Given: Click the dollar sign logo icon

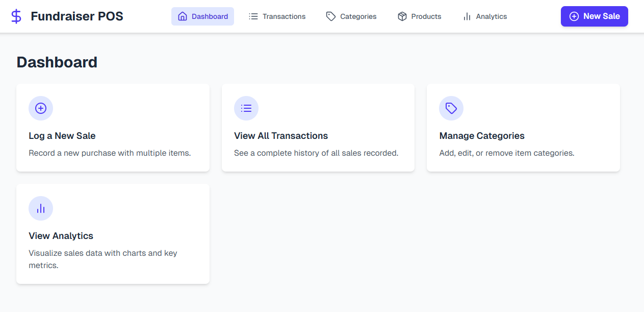Looking at the screenshot, I should click(x=16, y=16).
